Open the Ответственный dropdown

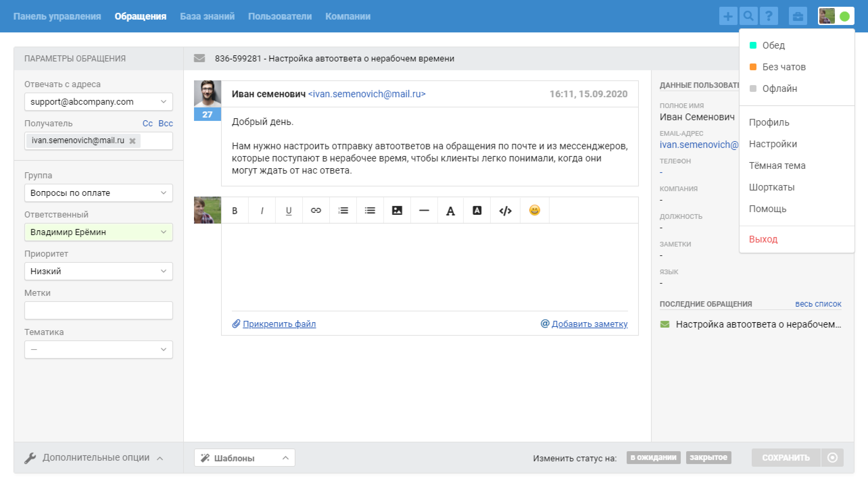(98, 232)
